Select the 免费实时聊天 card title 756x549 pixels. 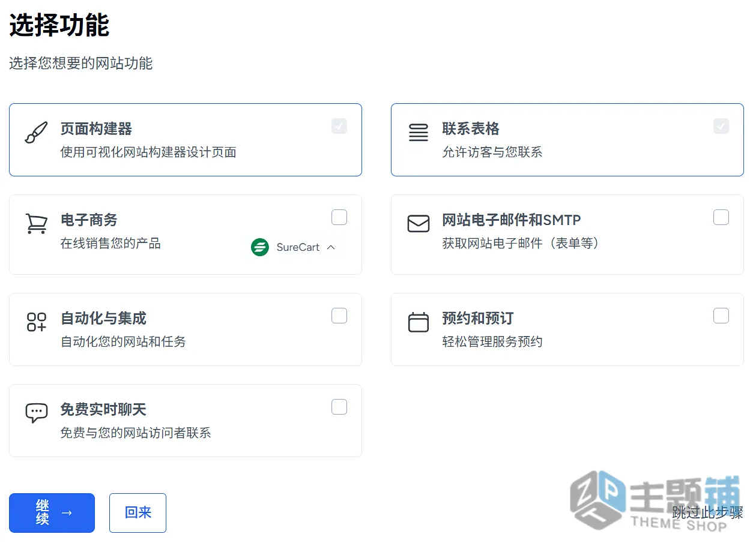click(103, 410)
